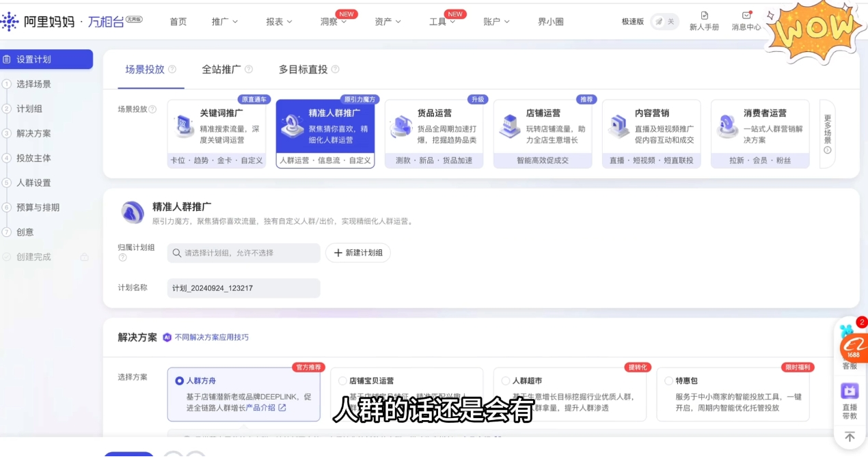Viewport: 868px width, 472px height.
Task: Click the 设置计划 sidebar icon
Action: click(7, 59)
